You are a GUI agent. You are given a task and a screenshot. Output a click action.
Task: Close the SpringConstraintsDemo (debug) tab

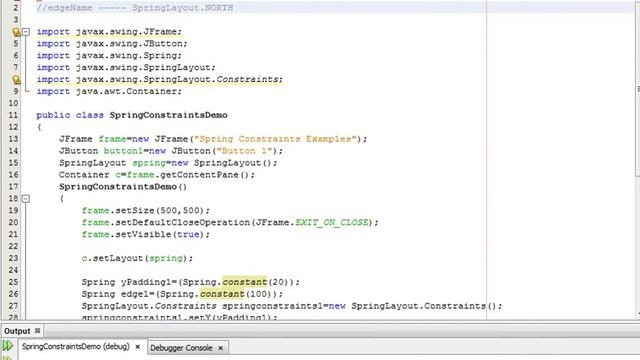pos(138,347)
